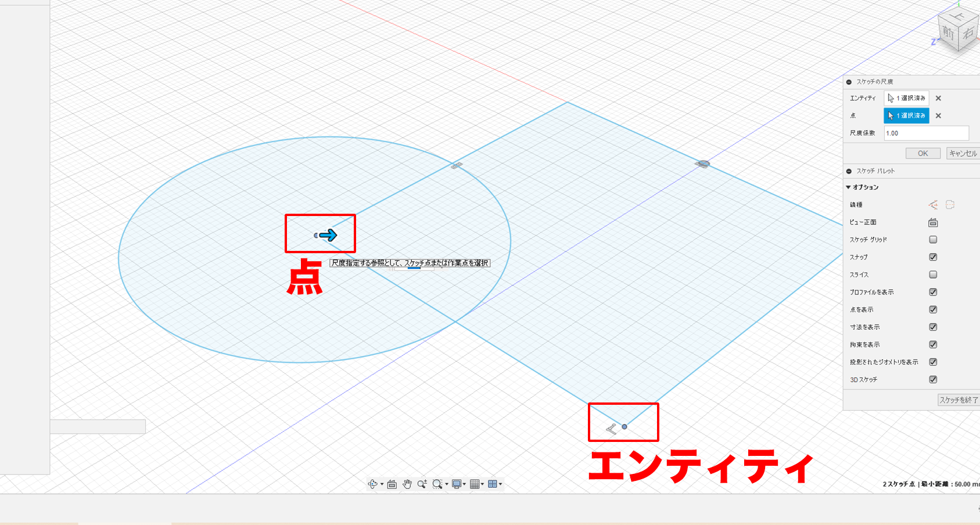
Task: Click the 線種 centerline icon
Action: [950, 205]
